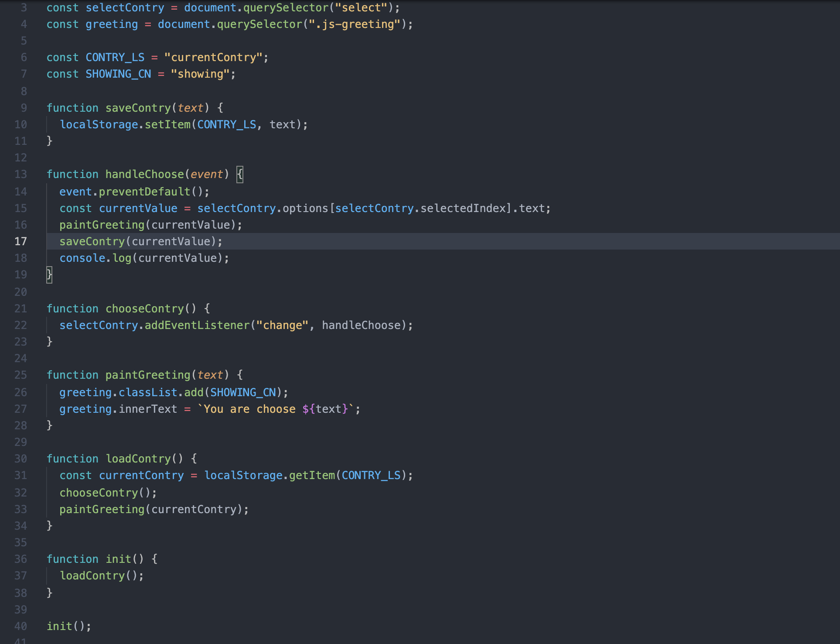Click the "change" string in addEventListener
This screenshot has height=644, width=840.
point(282,325)
